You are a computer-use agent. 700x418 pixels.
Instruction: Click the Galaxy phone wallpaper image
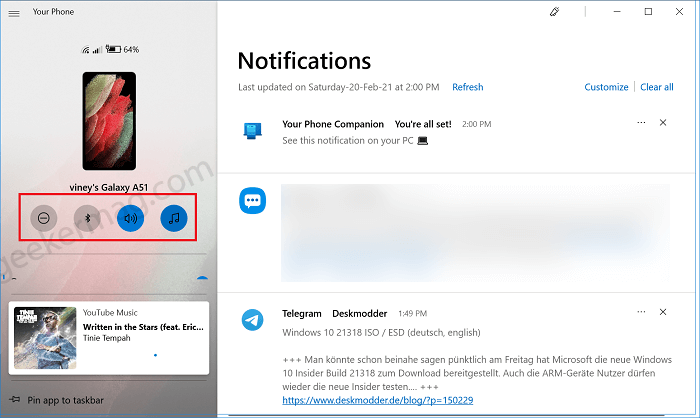(109, 121)
